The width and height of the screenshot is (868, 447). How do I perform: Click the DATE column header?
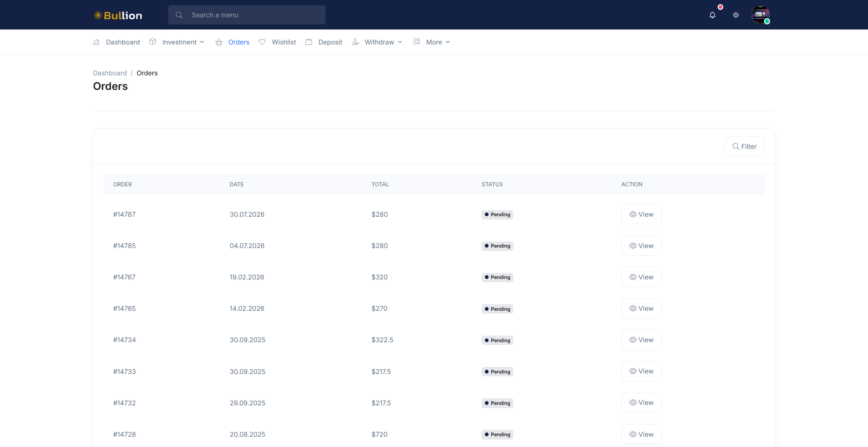click(x=237, y=184)
